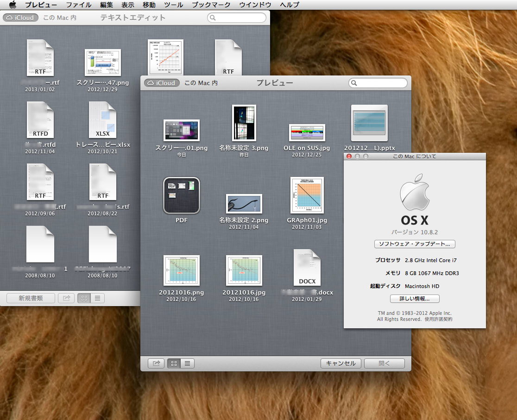Open the PDF folder in プレビュー dialog
517x420 pixels.
point(181,195)
